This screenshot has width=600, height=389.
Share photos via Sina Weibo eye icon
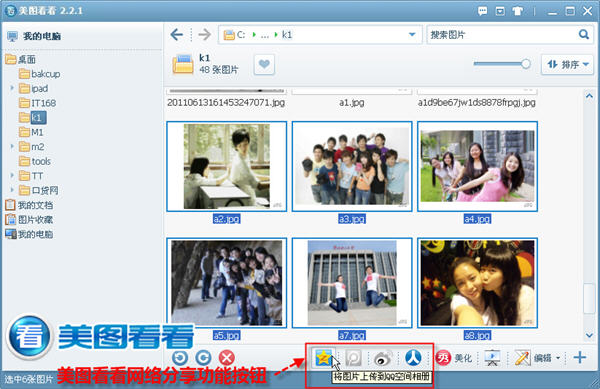[x=383, y=358]
